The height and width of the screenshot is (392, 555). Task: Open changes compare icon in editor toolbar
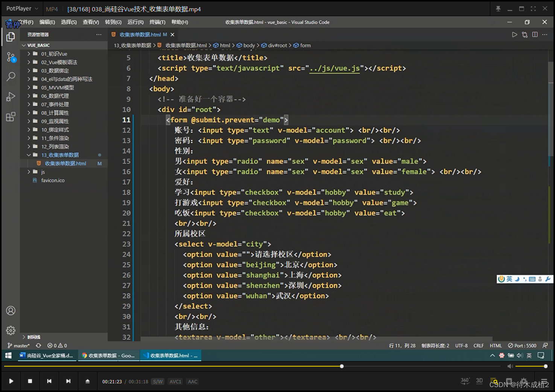click(x=525, y=35)
